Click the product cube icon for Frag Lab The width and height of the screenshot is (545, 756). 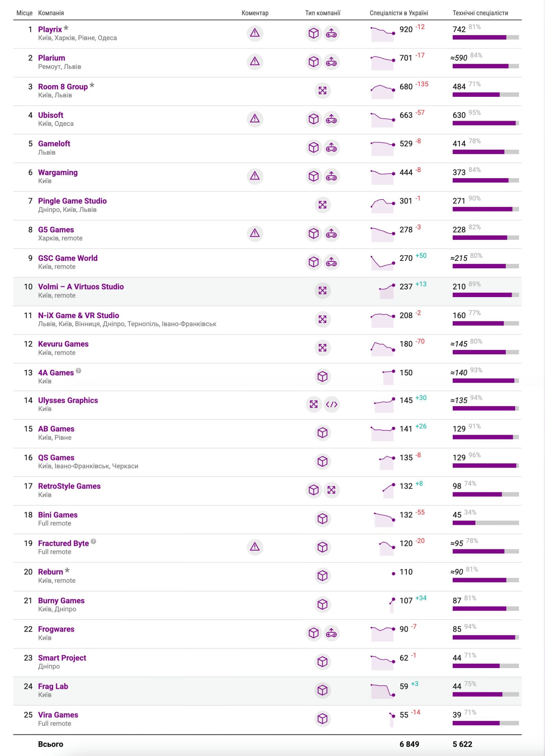pyautogui.click(x=323, y=690)
